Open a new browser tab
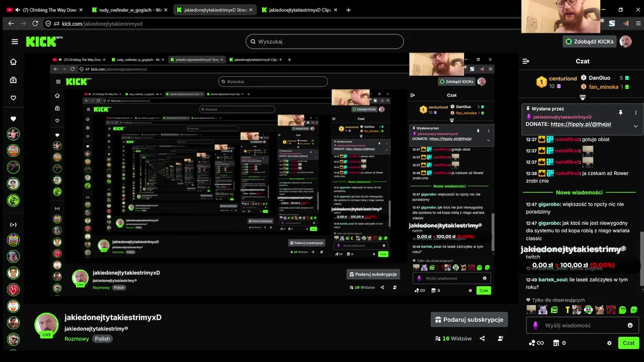This screenshot has width=644, height=362. (x=349, y=10)
